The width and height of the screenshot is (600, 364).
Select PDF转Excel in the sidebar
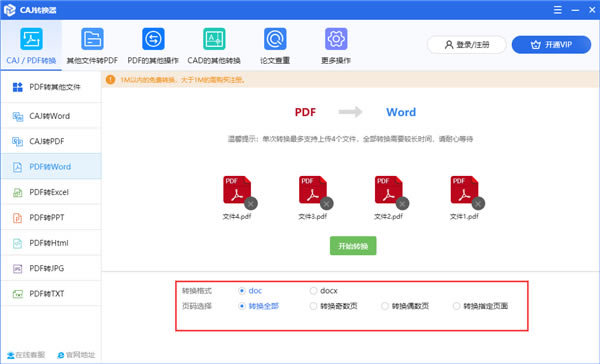(51, 192)
